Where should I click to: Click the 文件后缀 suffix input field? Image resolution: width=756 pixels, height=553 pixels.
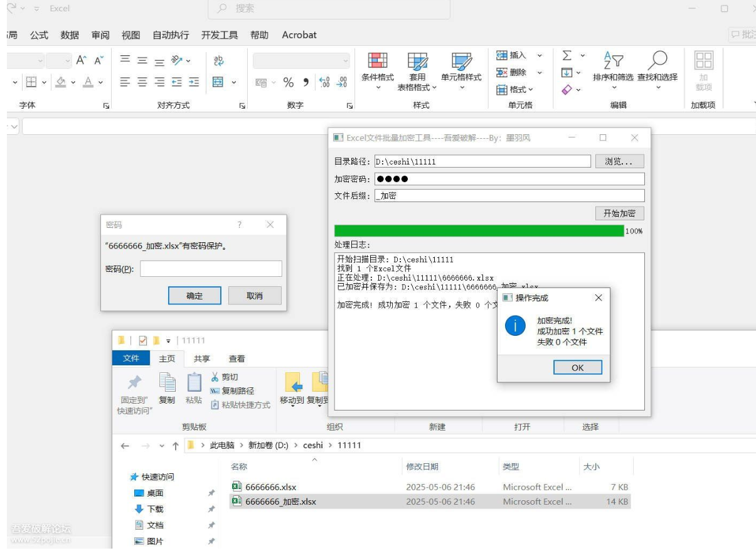[509, 196]
